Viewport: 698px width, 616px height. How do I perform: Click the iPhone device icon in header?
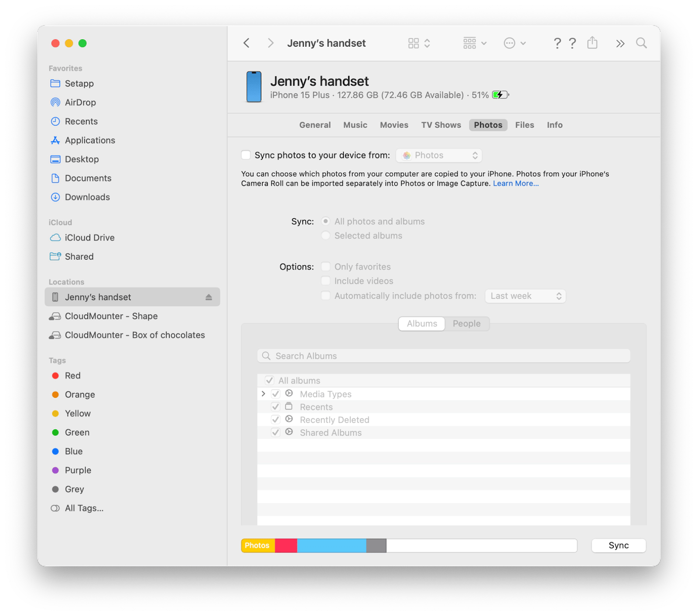coord(254,87)
